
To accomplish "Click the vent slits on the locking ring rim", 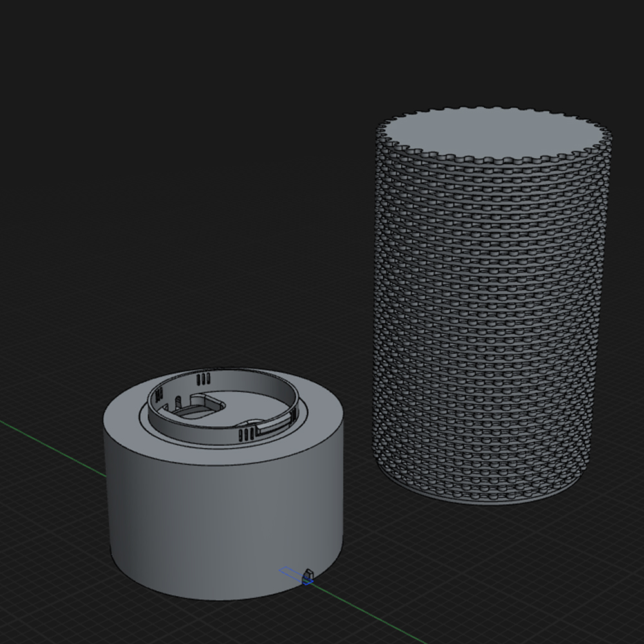I will 202,380.
